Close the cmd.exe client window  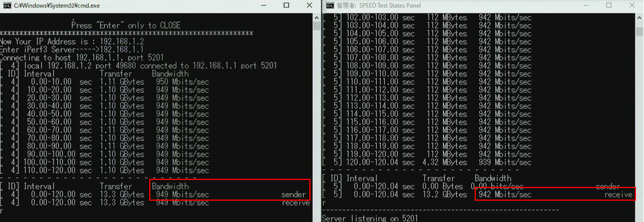309,5
